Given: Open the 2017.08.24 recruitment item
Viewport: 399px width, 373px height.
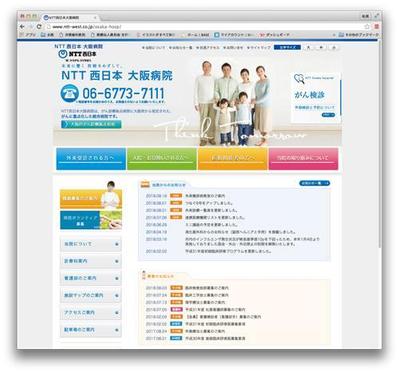Looking at the screenshot, I should (205, 331).
